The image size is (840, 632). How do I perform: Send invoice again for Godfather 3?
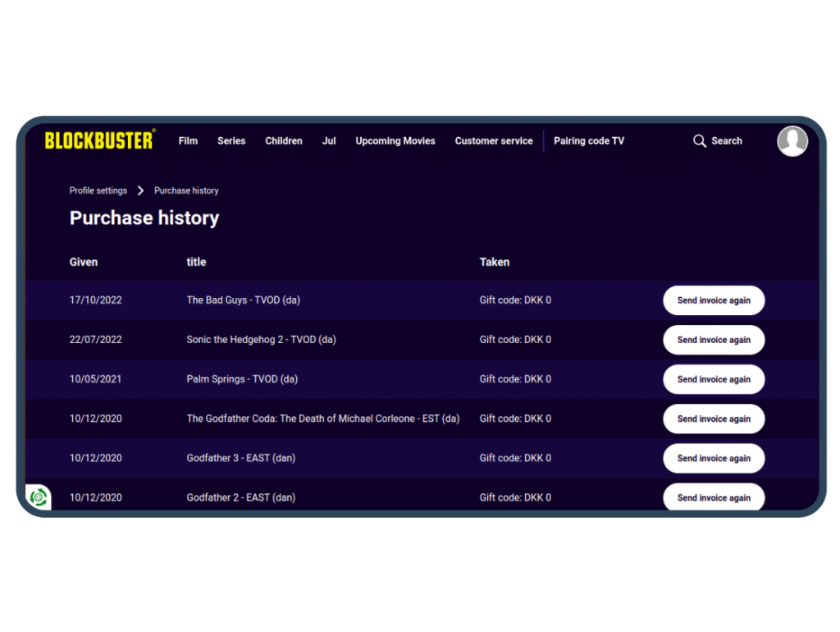pos(714,458)
